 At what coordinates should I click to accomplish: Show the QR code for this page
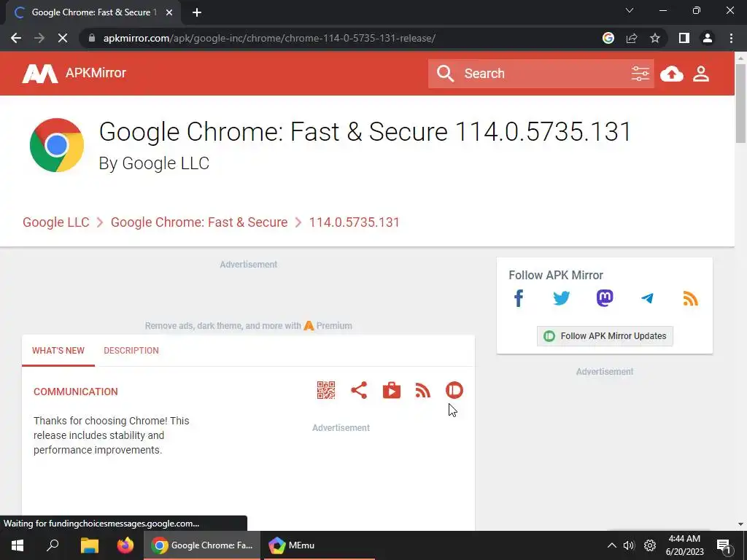tap(326, 391)
